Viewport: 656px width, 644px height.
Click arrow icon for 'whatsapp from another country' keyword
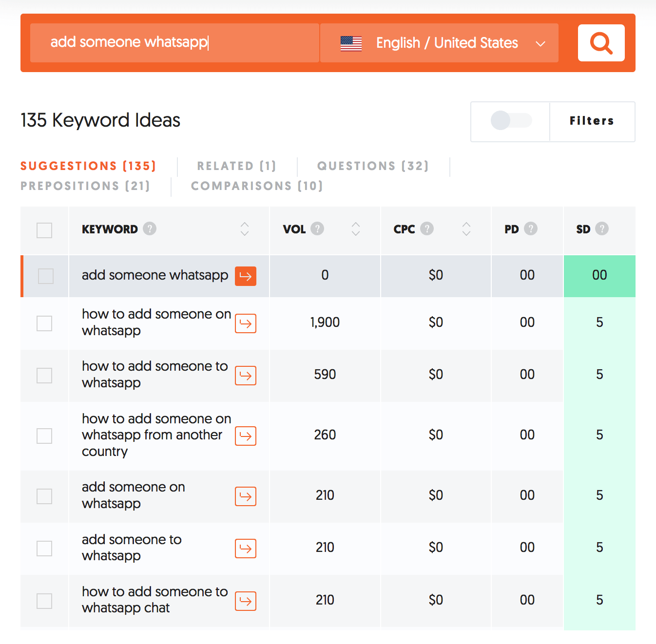246,436
